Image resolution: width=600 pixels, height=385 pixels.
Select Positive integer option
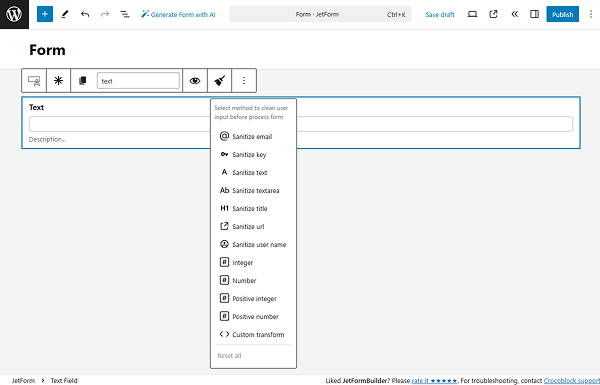pos(253,299)
